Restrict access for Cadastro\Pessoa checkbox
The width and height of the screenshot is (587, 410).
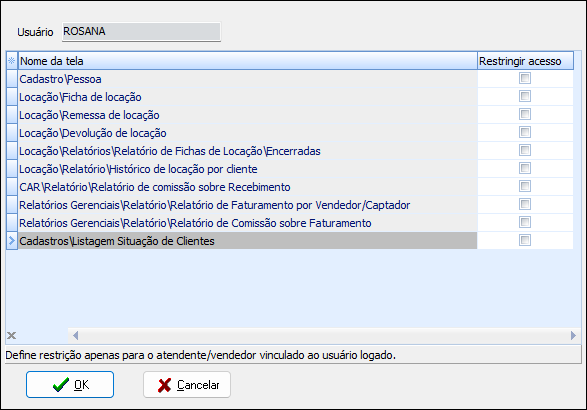coord(525,78)
